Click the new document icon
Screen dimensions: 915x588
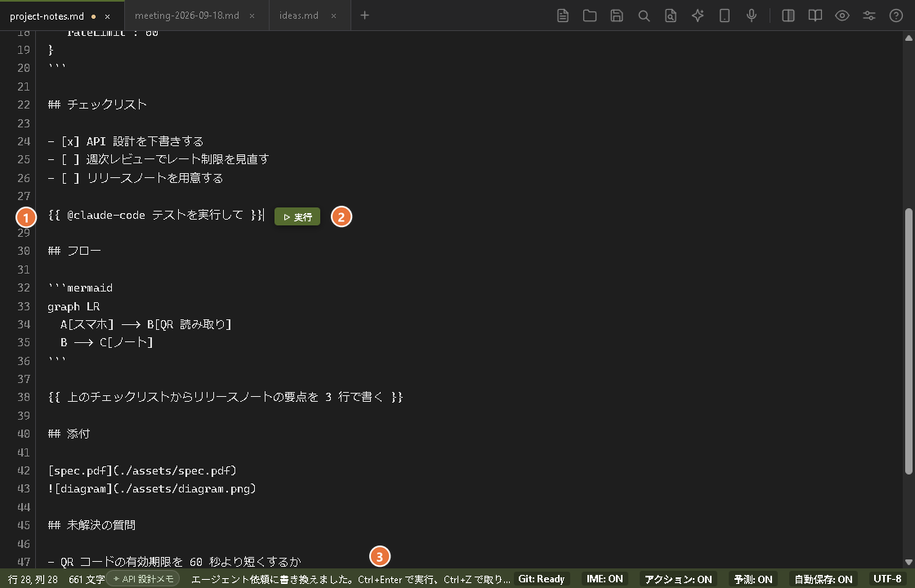563,16
